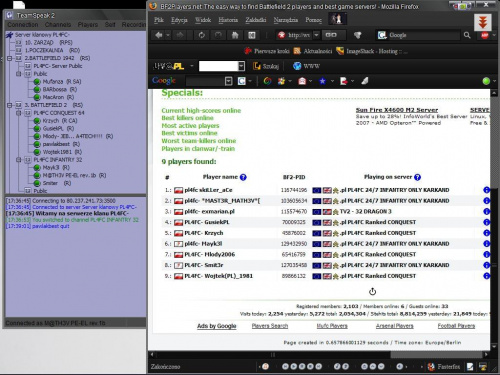
Task: Click the Google toolbar highlighter pen icon
Action: click(365, 81)
